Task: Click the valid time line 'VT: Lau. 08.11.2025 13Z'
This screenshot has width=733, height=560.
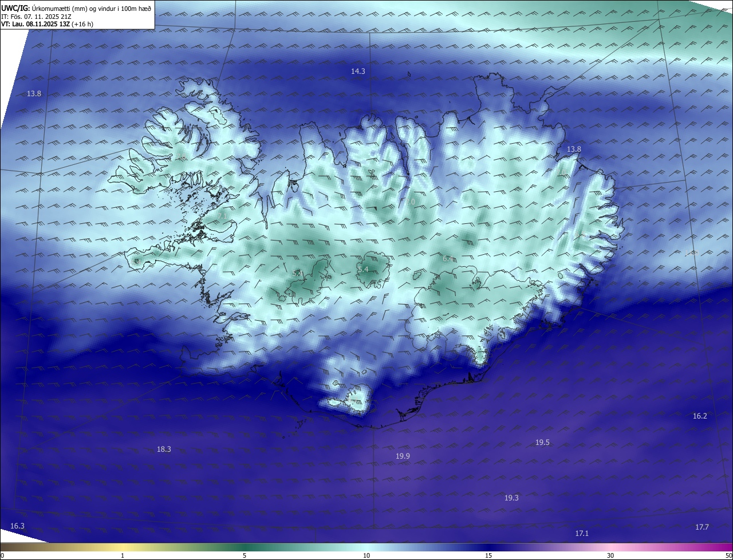Action: point(36,24)
